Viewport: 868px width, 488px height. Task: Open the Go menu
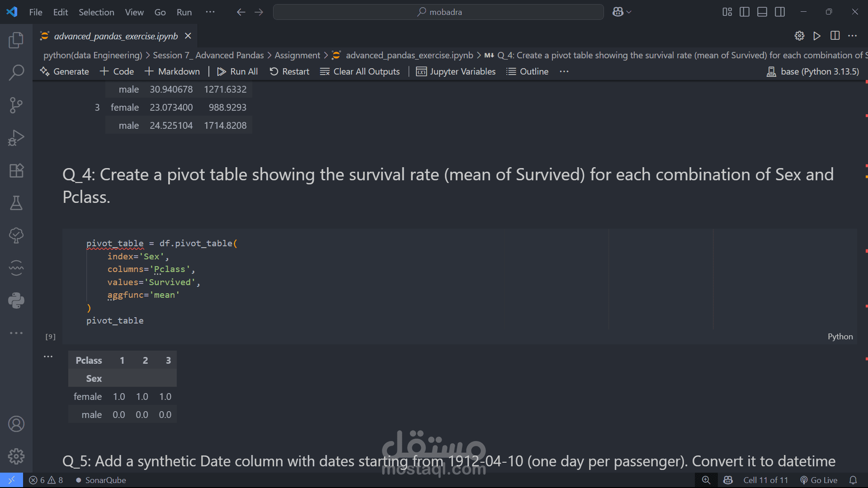pos(160,12)
